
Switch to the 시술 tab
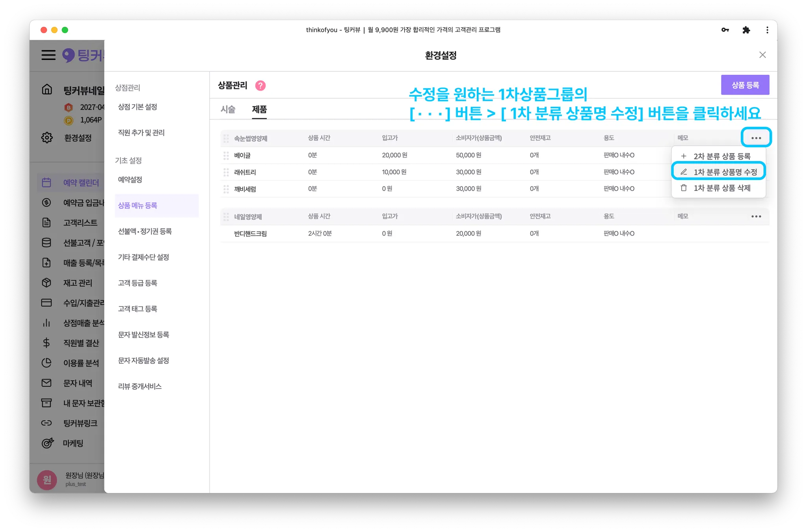coord(228,109)
